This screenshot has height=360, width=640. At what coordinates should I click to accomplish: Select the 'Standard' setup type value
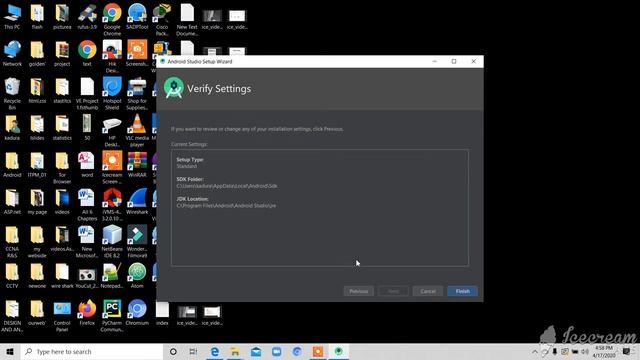(x=187, y=166)
